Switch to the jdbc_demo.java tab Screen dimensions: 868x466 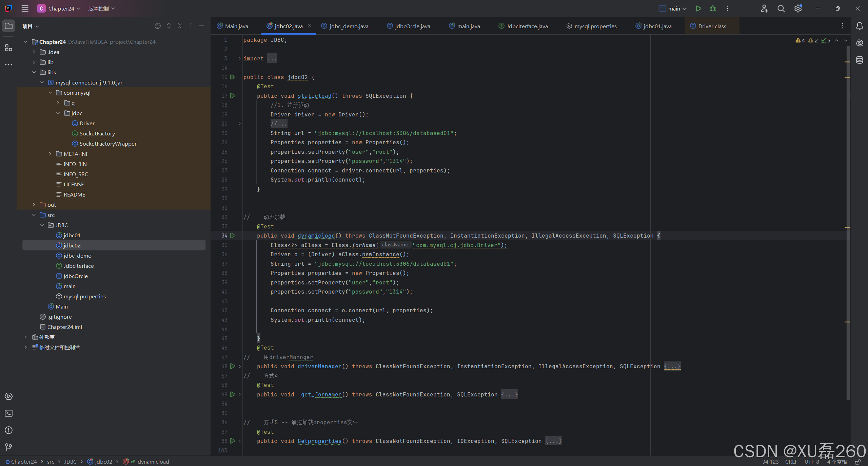[349, 26]
